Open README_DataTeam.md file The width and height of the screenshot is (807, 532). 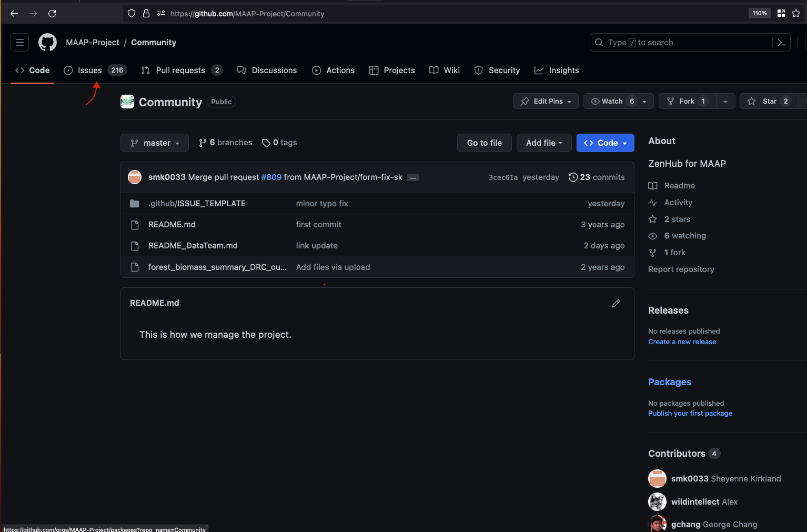pos(193,246)
